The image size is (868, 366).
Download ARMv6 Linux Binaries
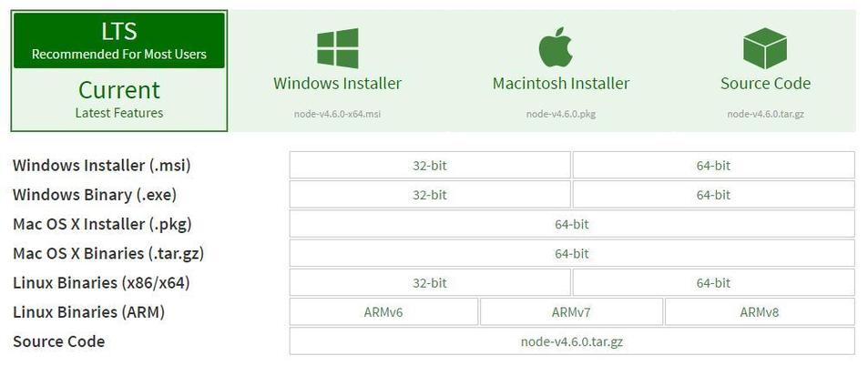pyautogui.click(x=383, y=311)
